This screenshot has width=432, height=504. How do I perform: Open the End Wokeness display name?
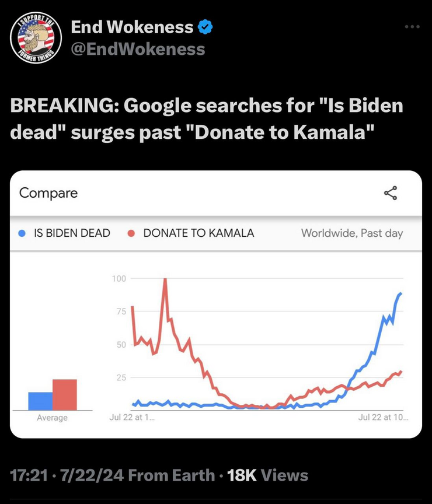pyautogui.click(x=132, y=27)
